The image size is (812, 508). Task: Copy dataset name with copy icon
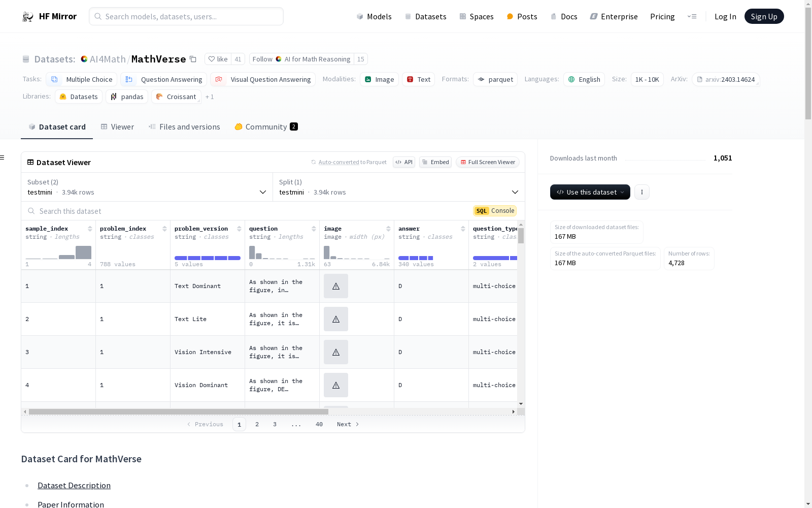pyautogui.click(x=193, y=59)
